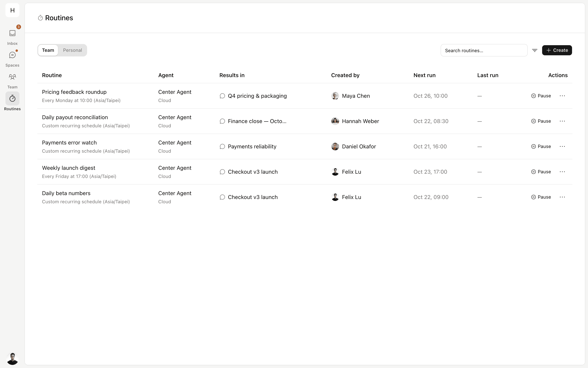Click the Created by column header
Screen dimensions: 588x368
(x=345, y=75)
